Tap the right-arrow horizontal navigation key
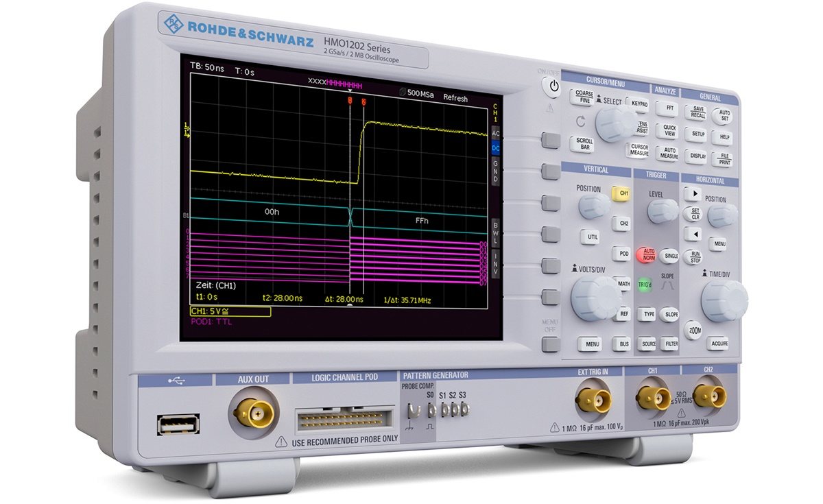Viewport: 823px width, 504px height. pos(693,195)
